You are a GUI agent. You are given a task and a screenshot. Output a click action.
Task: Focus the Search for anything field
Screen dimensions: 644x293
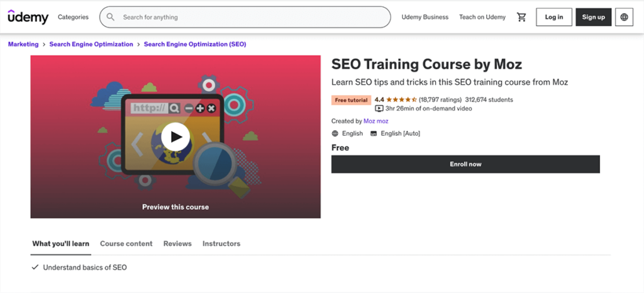coord(245,17)
